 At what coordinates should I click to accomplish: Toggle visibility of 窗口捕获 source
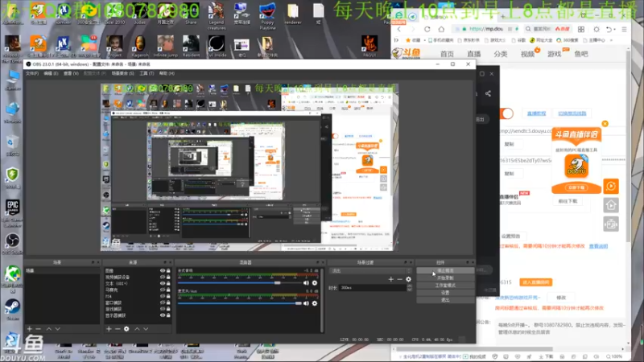tap(163, 302)
